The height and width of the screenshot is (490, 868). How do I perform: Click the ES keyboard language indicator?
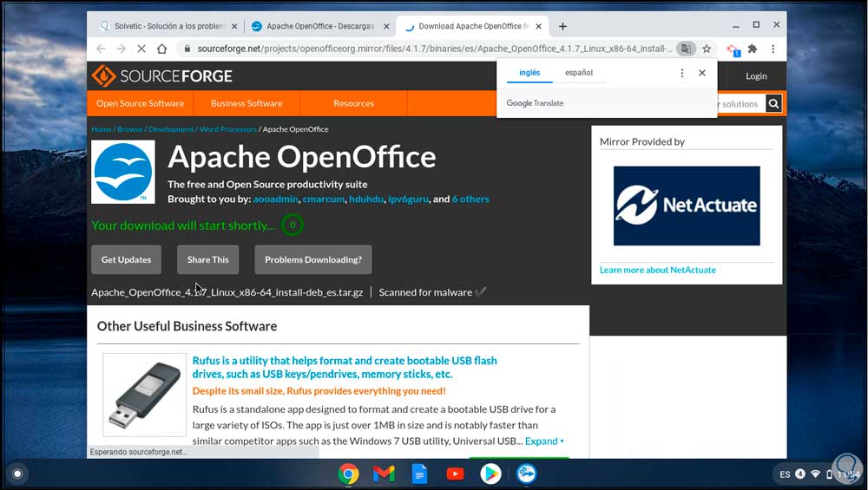tap(785, 474)
